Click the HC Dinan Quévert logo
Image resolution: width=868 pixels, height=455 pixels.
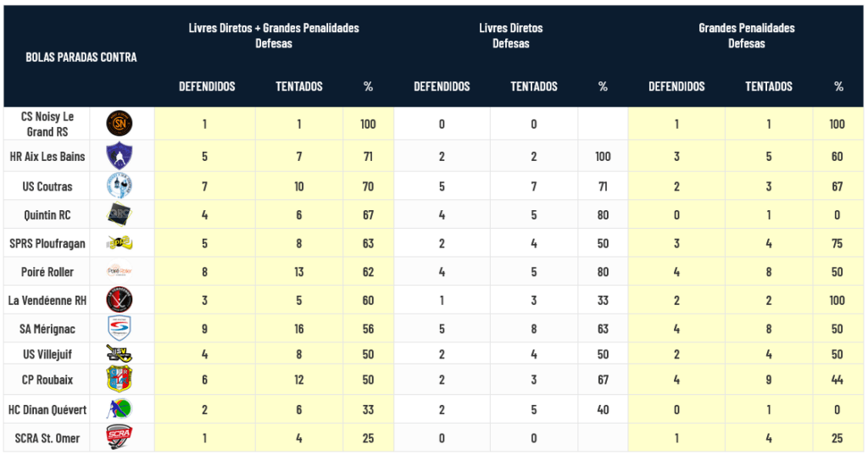119,410
